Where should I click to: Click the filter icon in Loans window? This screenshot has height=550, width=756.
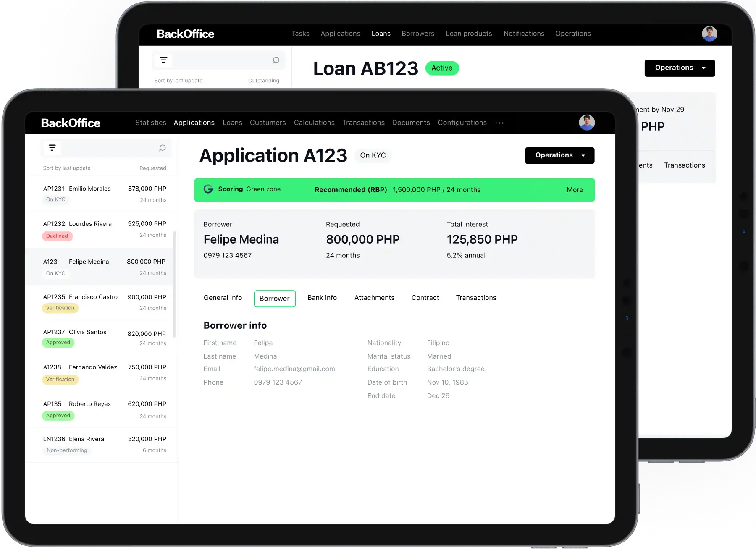[x=163, y=60]
